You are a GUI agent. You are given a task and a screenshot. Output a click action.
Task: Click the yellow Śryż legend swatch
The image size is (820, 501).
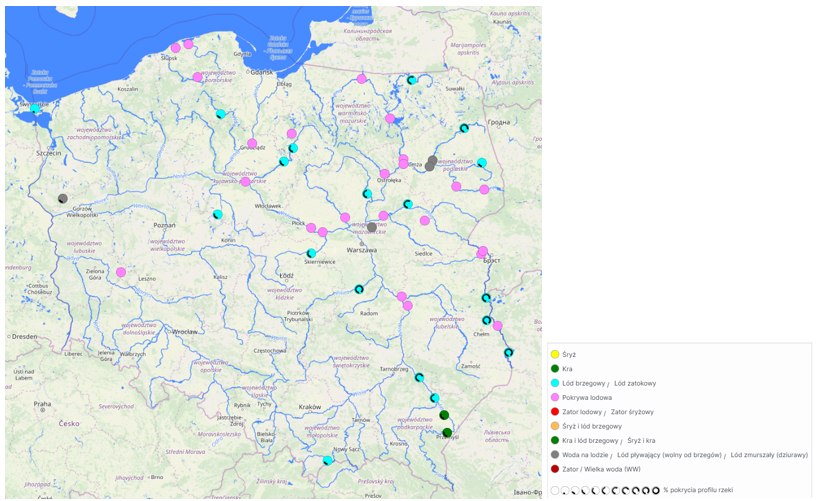pyautogui.click(x=554, y=354)
